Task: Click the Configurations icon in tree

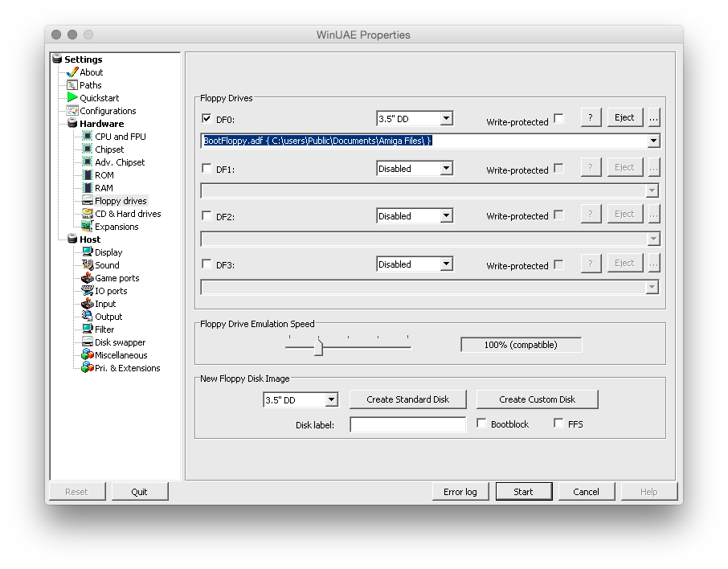Action: click(72, 111)
